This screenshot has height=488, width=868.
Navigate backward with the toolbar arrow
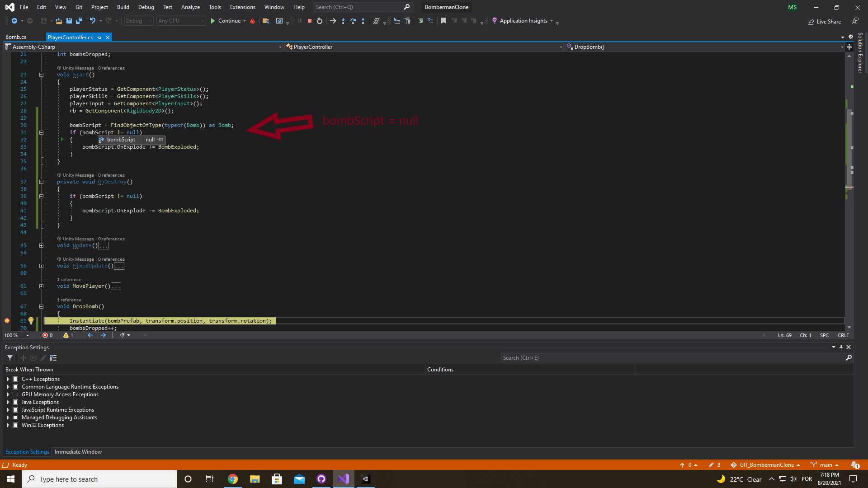14,21
